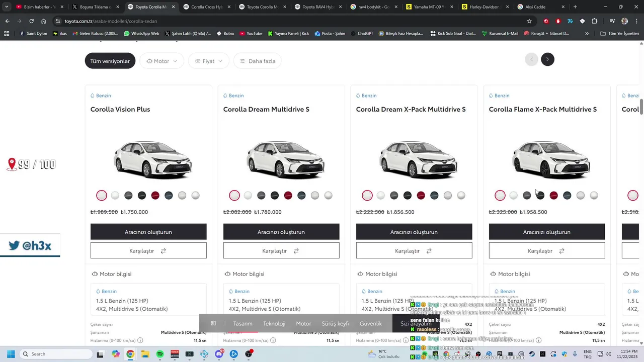Click Aracınızı oluşturun for Corolla Flame X-Pack

pos(547,232)
